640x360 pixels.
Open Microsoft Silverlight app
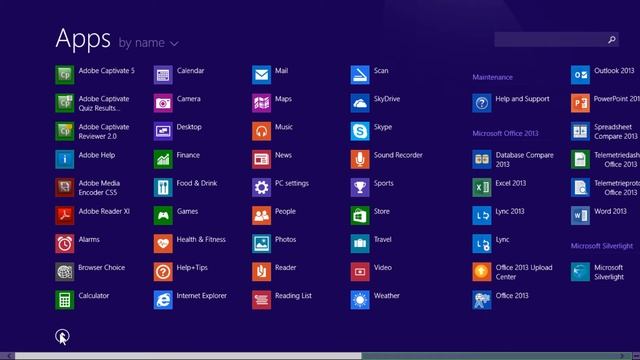598,272
